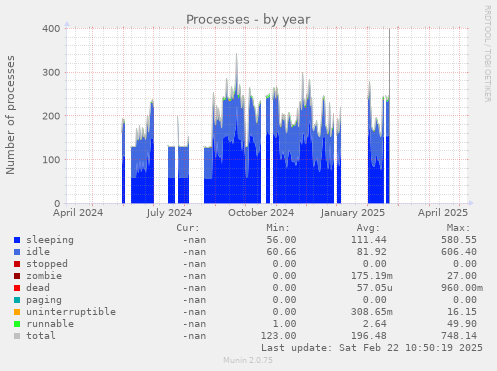
Task: Click runnable max value 49.90
Action: click(462, 324)
